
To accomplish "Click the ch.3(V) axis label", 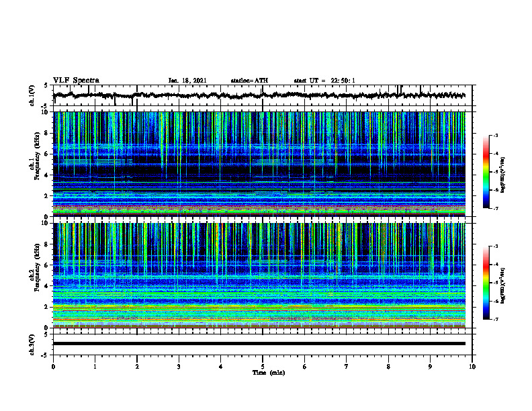I will pyautogui.click(x=32, y=345).
